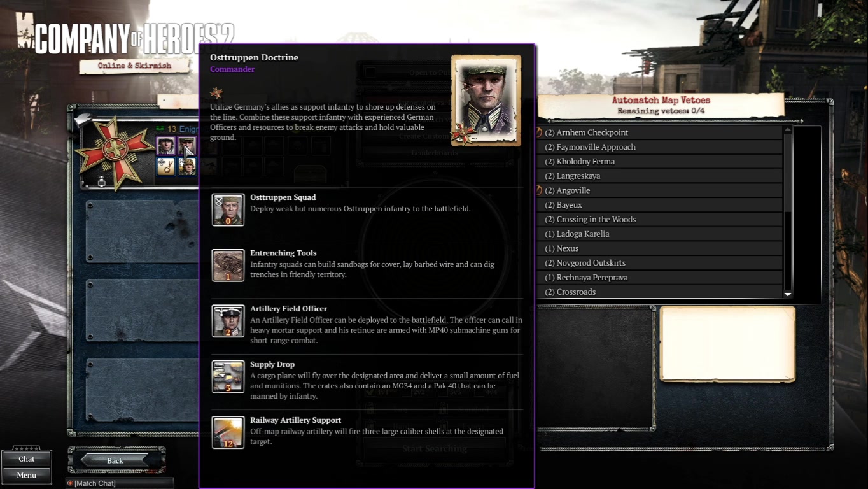Screen dimensions: 868x489
Task: Click the Entrenching Tools title text
Action: 283,253
